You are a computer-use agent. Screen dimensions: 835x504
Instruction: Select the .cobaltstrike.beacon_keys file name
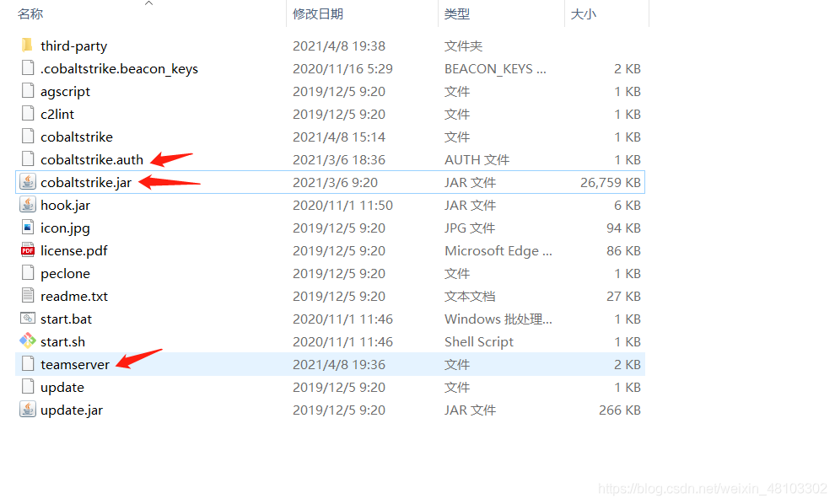click(x=119, y=69)
